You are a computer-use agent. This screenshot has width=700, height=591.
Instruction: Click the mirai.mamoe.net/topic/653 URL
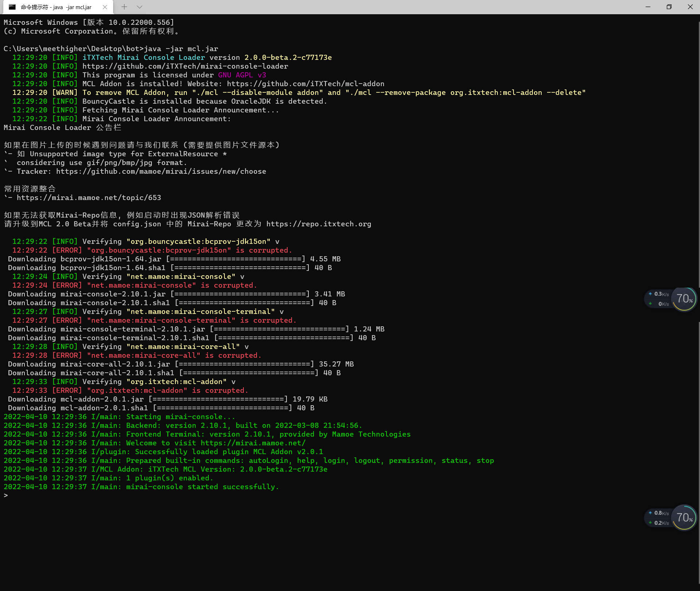coord(89,197)
